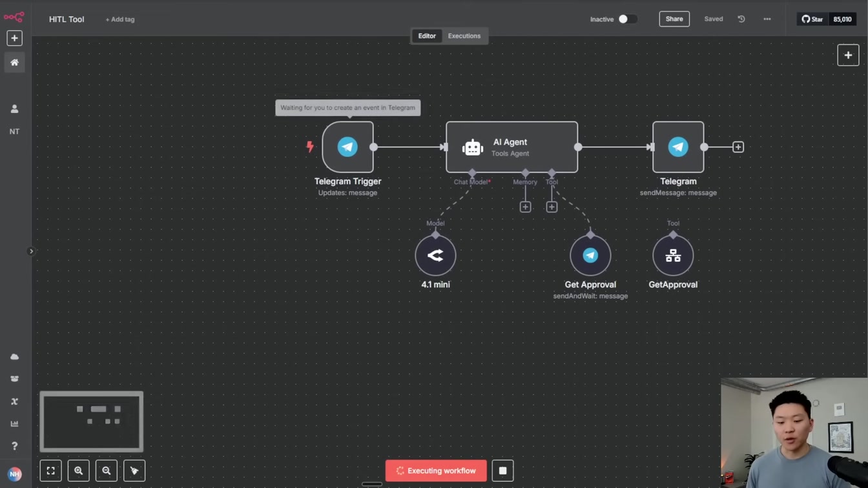Click the Add tag link
Image resolution: width=868 pixels, height=488 pixels.
click(x=120, y=19)
